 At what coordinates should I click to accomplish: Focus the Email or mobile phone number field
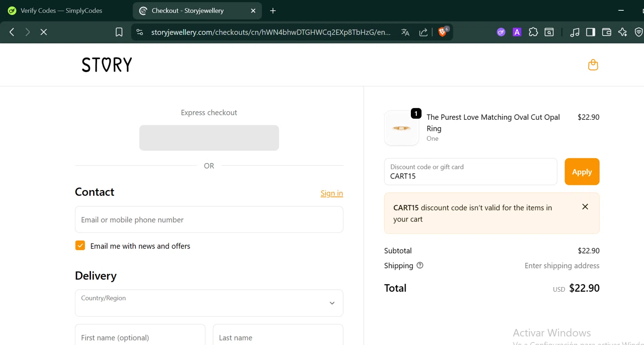[209, 220]
